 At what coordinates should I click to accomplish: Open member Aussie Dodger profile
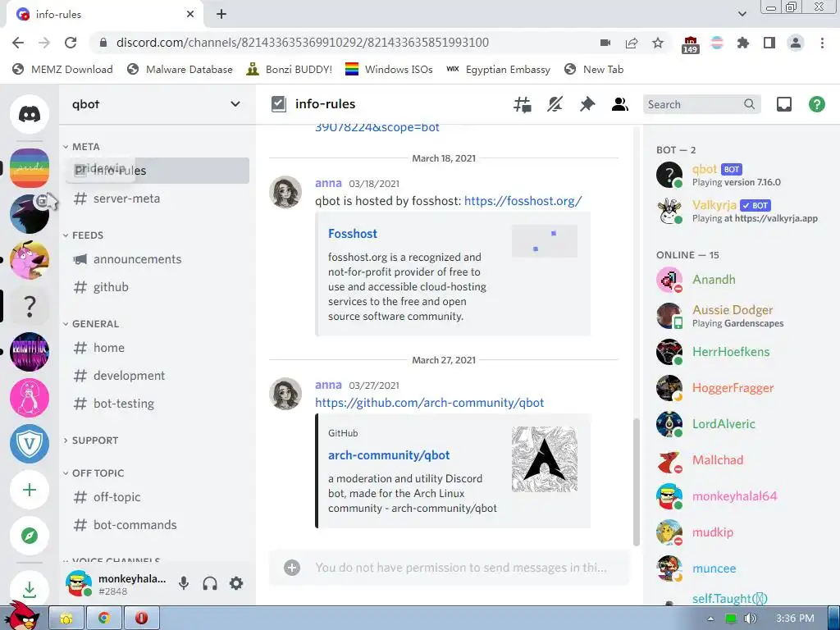click(x=741, y=316)
